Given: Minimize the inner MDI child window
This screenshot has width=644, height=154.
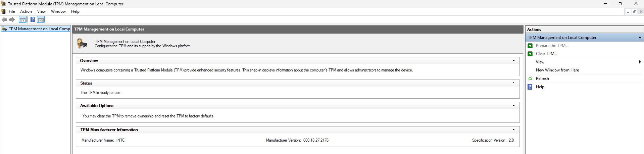Looking at the screenshot, I should 628,11.
